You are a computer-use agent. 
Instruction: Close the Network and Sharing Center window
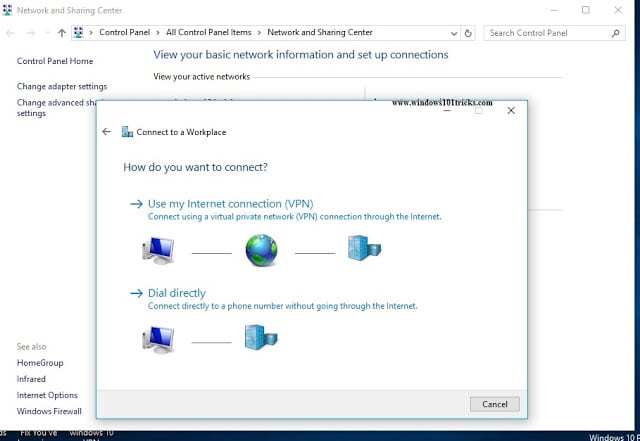618,10
